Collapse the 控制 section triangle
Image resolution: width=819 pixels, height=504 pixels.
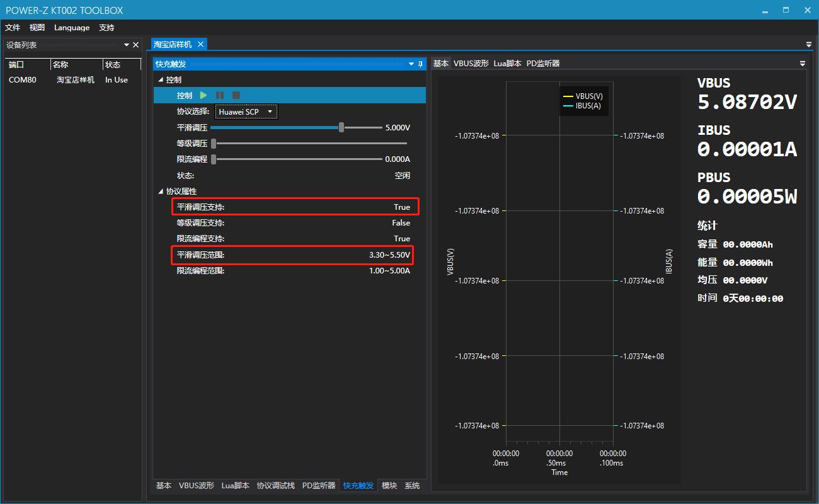(160, 80)
